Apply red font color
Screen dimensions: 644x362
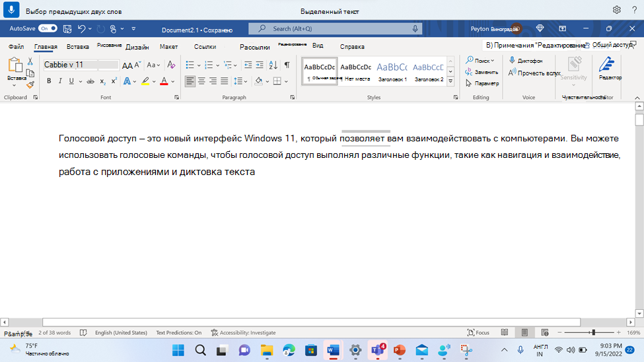click(x=164, y=81)
